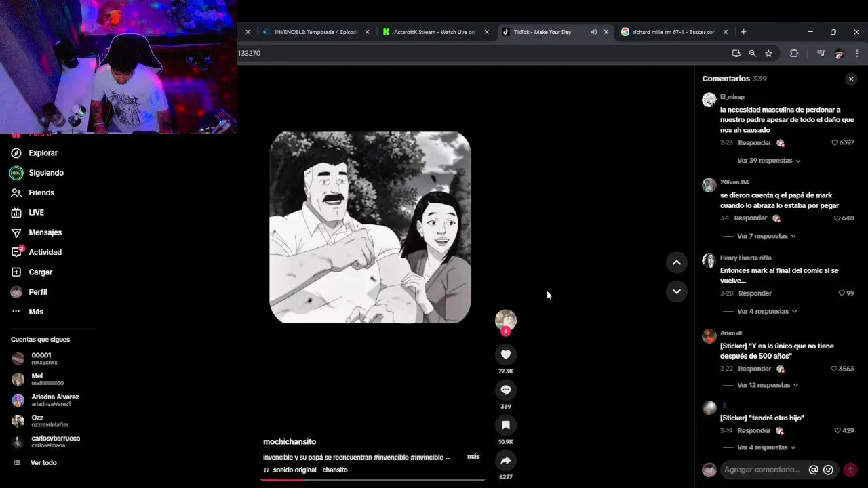The image size is (868, 488).
Task: Open followed account roxxyxnxx
Action: pos(44,359)
